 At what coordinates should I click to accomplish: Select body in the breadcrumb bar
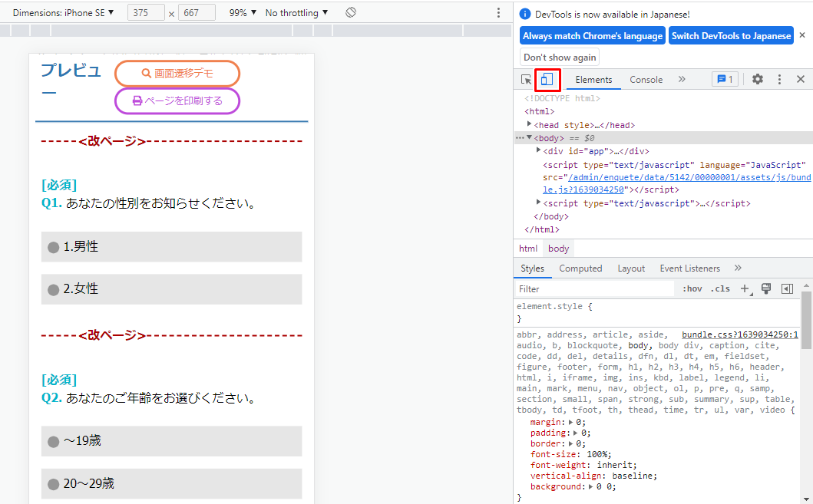(558, 248)
